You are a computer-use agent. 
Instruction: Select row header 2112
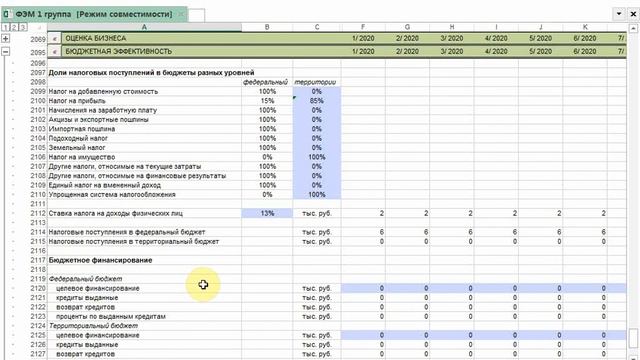pyautogui.click(x=38, y=213)
